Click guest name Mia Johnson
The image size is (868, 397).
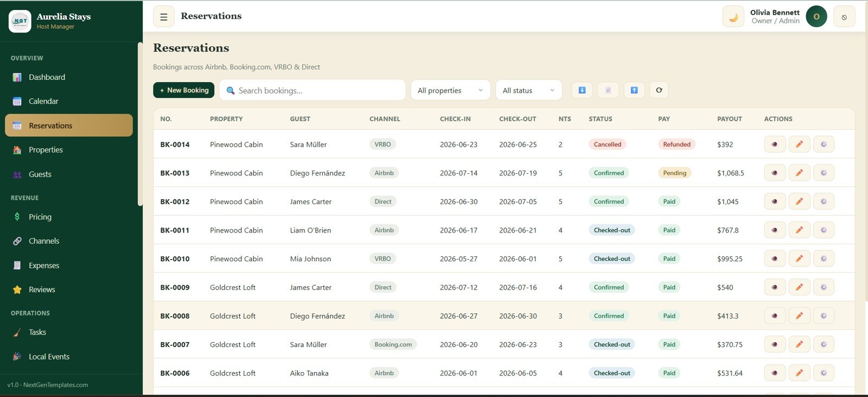[x=310, y=259]
